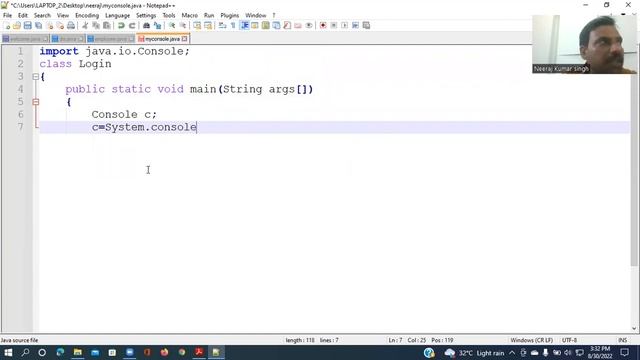Screen dimensions: 640x360
Task: Paste clipboard using the Paste toolbar icon
Action: (107, 26)
